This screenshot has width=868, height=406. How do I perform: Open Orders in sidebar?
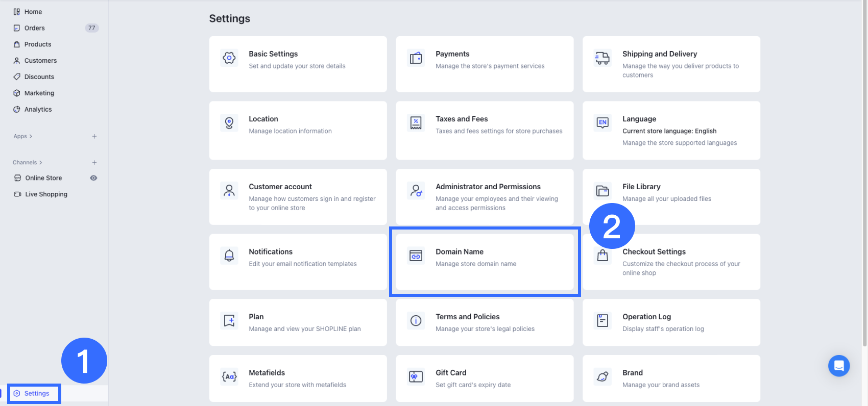point(35,28)
